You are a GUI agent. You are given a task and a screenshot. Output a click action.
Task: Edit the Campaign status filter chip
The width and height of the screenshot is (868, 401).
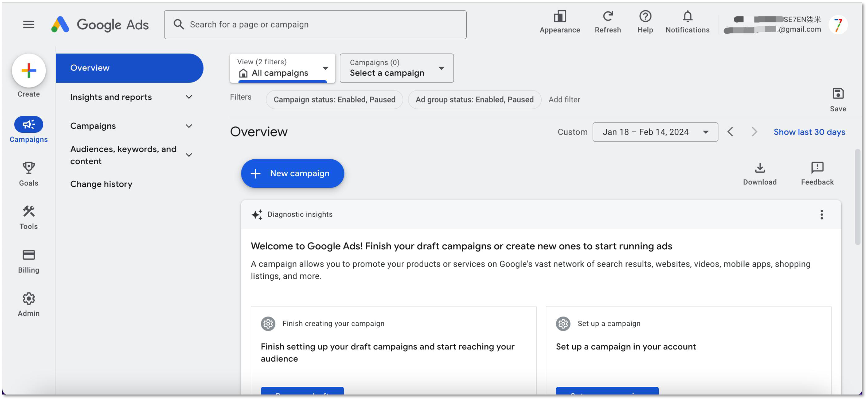click(334, 100)
